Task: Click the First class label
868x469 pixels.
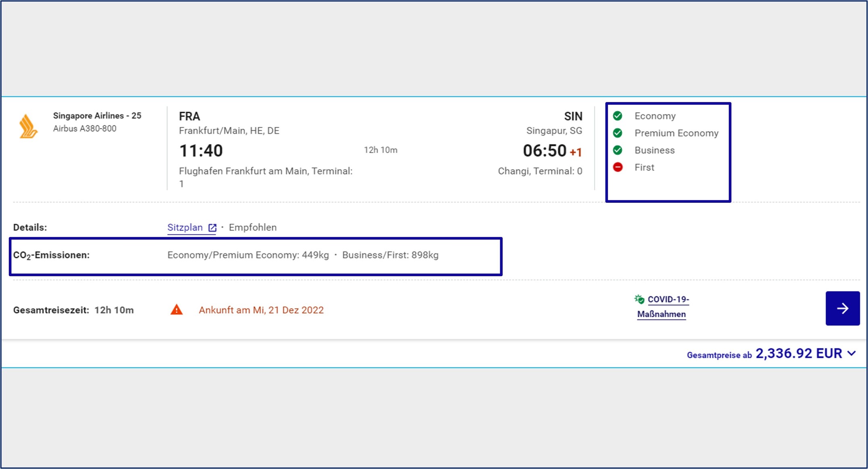Action: click(x=644, y=167)
